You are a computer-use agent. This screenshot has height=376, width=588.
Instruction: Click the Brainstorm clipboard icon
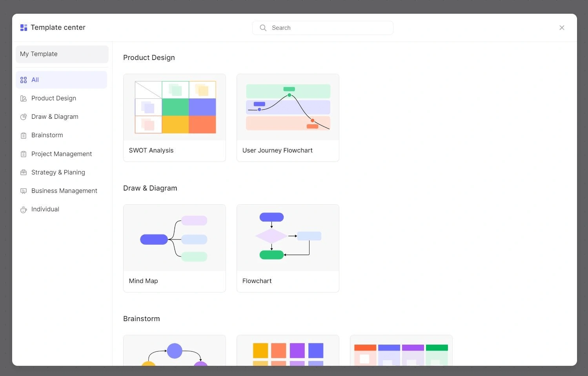[x=24, y=135]
